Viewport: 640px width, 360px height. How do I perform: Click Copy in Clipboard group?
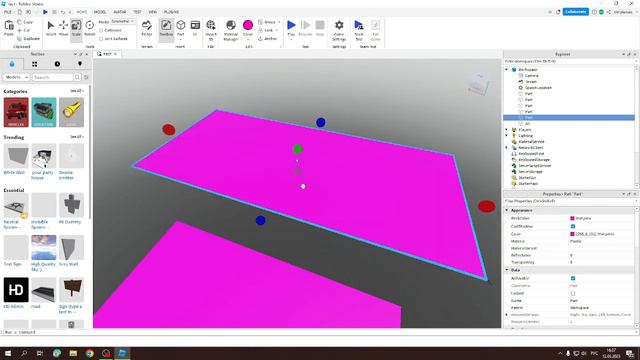(25, 22)
